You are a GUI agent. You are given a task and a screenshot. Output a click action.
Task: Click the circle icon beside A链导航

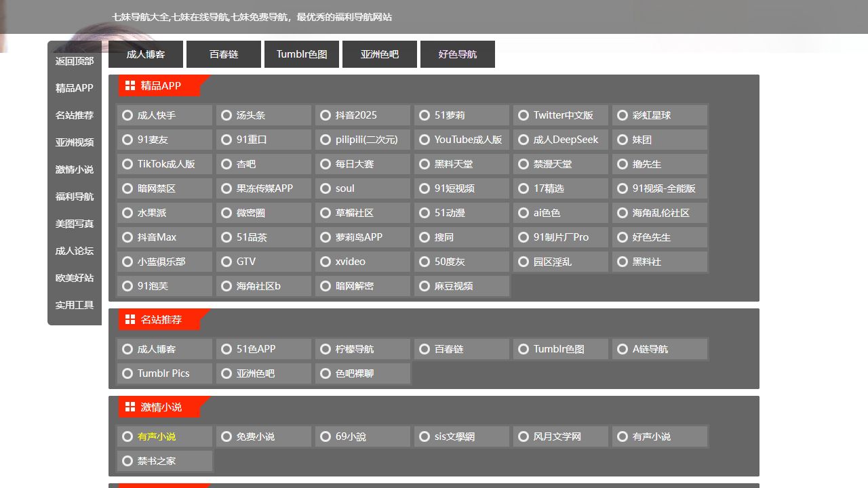[x=623, y=349]
